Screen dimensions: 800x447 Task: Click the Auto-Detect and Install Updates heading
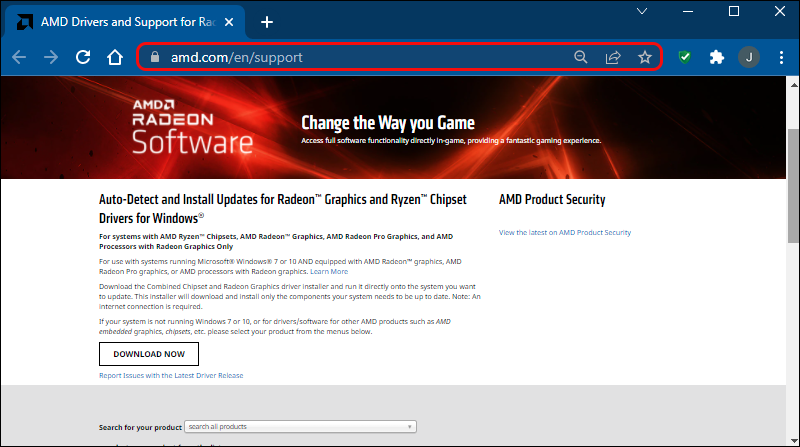283,209
